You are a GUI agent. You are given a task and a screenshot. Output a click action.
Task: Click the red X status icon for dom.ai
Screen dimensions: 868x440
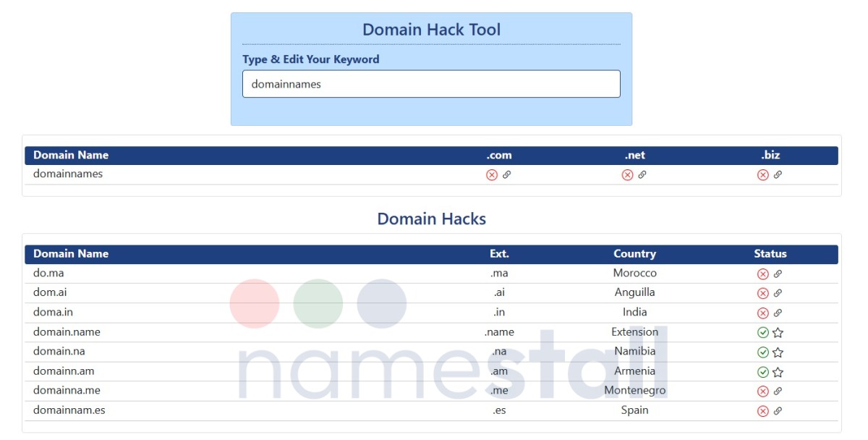pos(762,292)
